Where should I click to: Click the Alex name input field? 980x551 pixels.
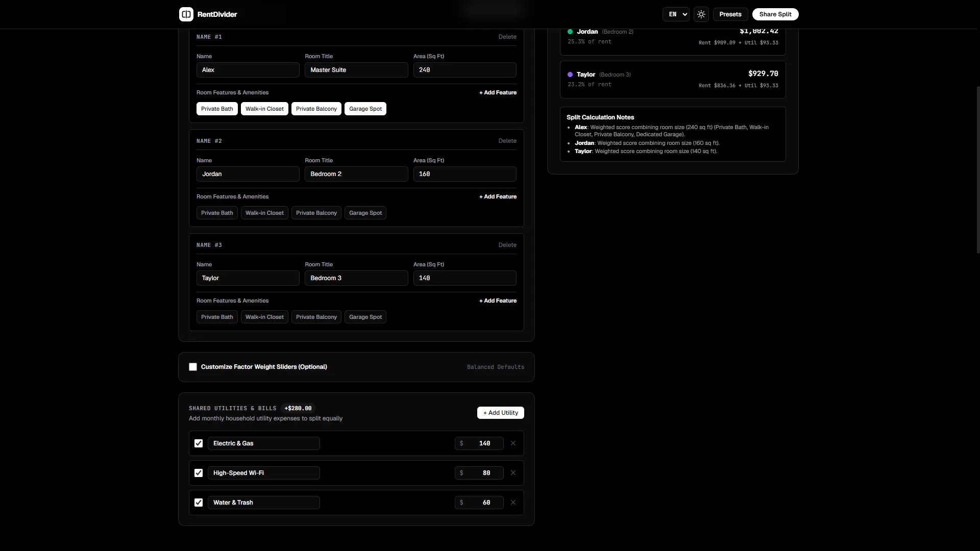click(248, 70)
